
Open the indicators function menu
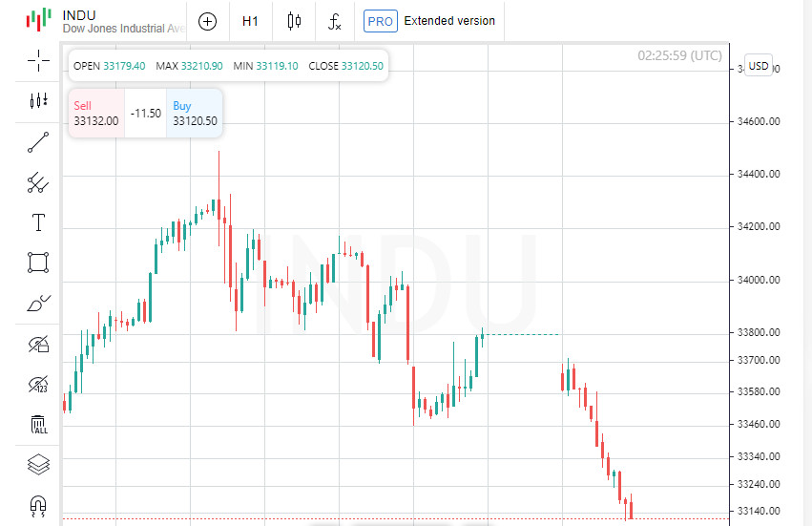[334, 21]
